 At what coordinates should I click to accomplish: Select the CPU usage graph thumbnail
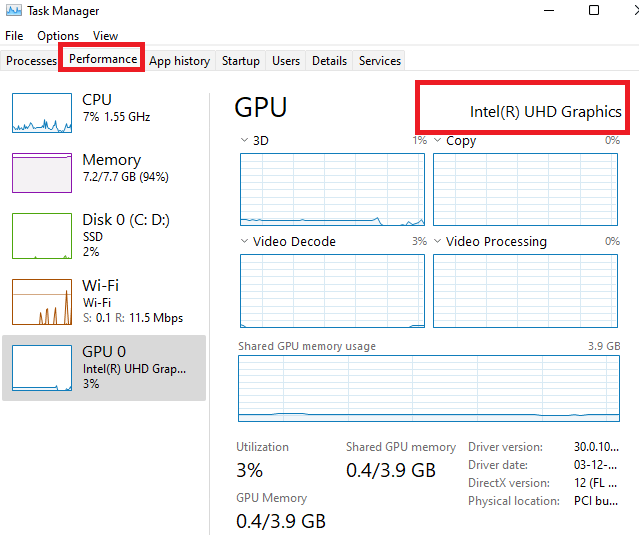42,112
